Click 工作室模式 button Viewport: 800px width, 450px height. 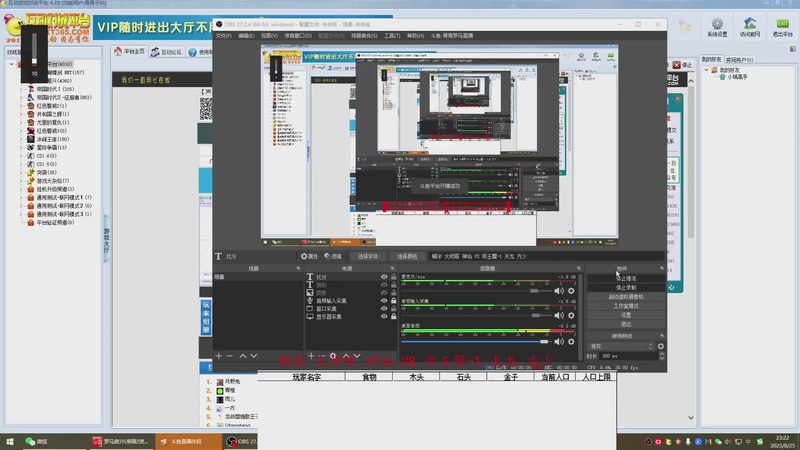coord(626,306)
